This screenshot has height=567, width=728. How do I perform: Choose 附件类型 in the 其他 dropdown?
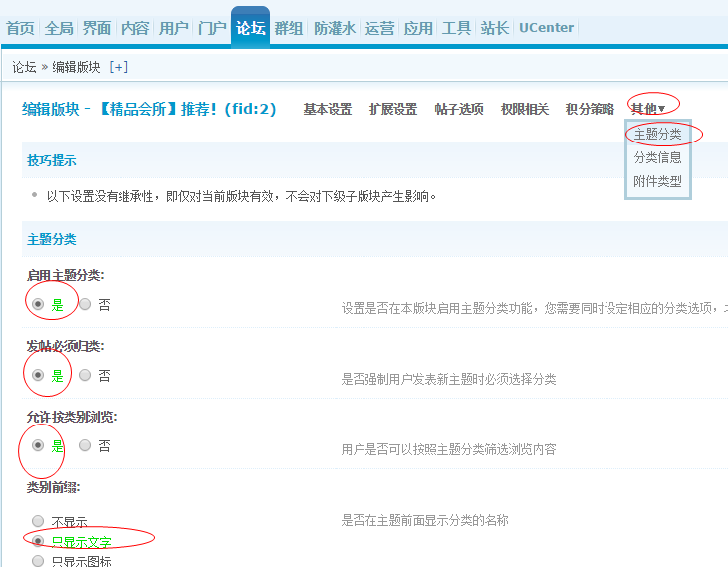658,181
